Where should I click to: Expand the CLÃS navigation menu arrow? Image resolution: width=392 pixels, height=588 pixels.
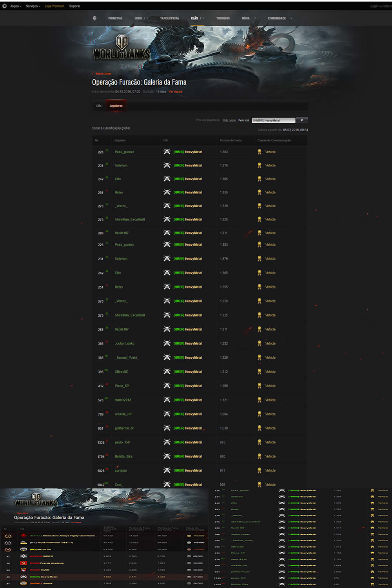[203, 18]
